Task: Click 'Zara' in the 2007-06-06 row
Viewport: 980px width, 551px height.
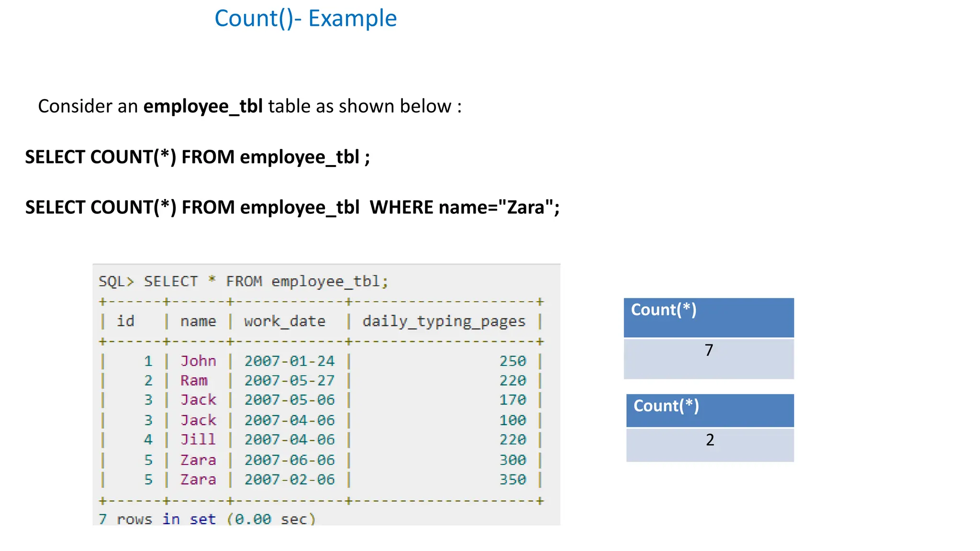Action: click(x=198, y=460)
